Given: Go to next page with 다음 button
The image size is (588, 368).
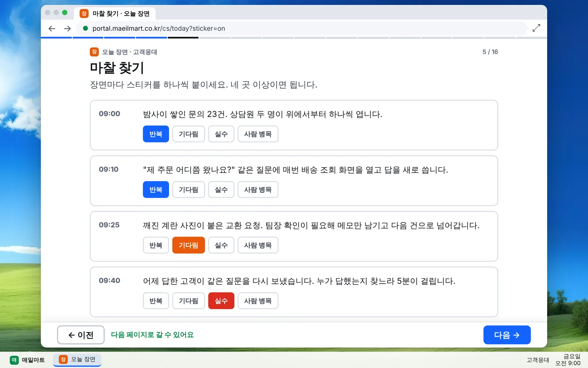Looking at the screenshot, I should point(507,335).
